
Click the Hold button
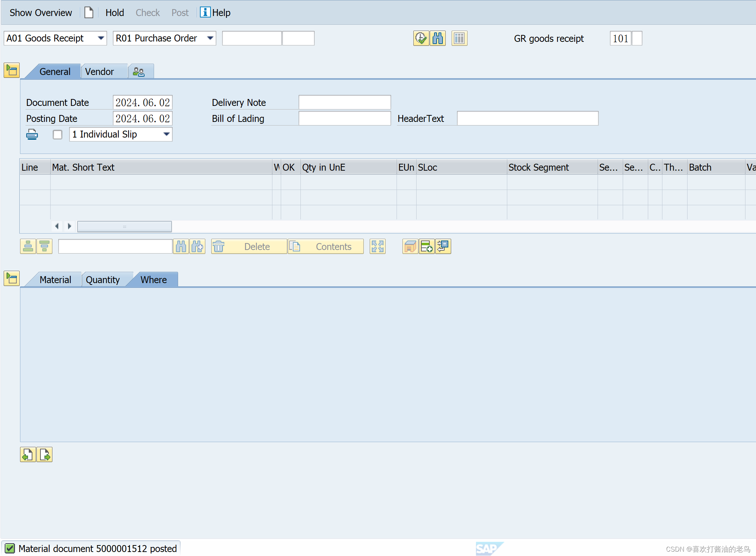click(x=114, y=12)
